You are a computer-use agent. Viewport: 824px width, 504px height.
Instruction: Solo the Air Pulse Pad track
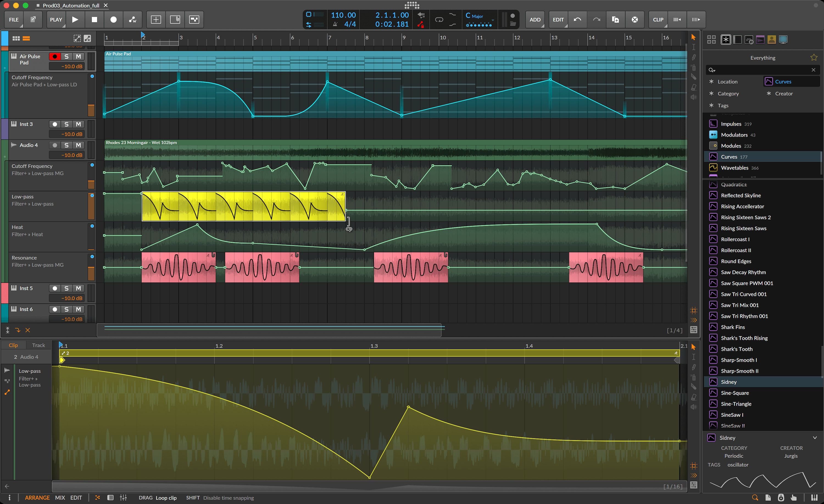[x=66, y=57]
